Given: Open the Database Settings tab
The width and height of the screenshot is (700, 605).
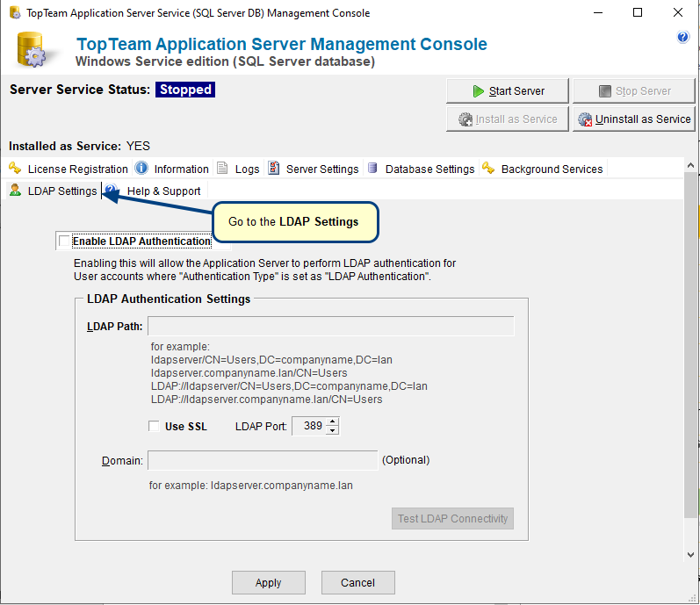Looking at the screenshot, I should 421,169.
